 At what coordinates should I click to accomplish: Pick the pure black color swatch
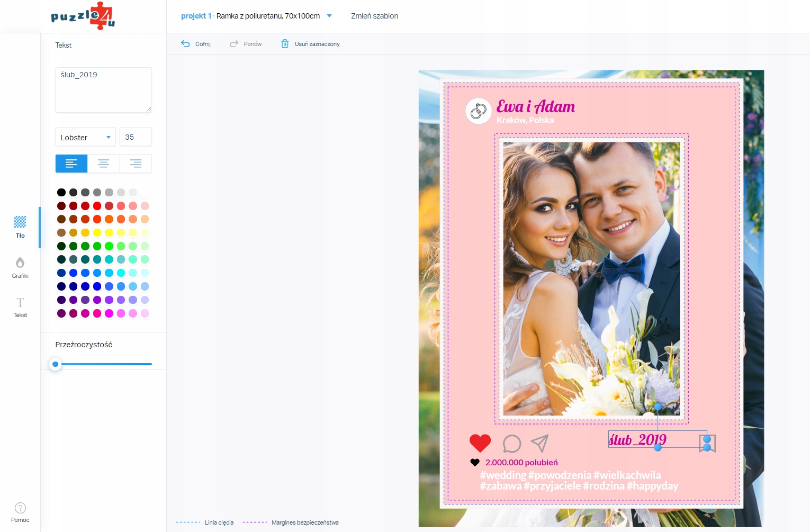pyautogui.click(x=61, y=192)
